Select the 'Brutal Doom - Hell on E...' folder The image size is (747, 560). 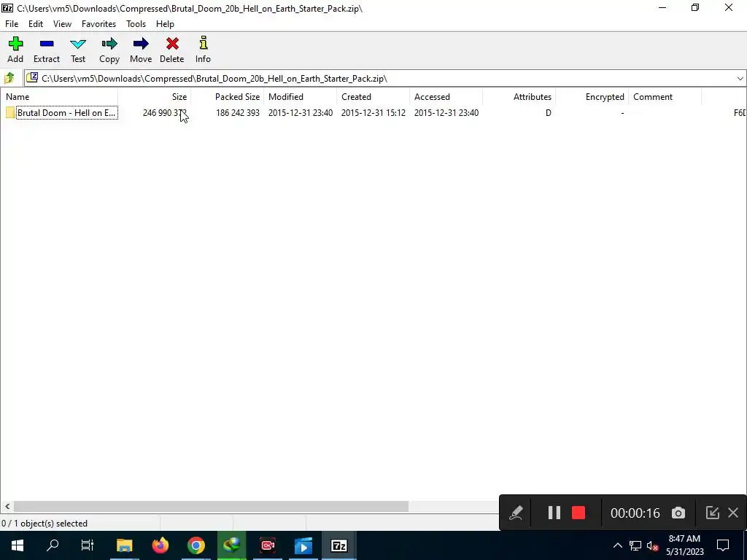[66, 113]
